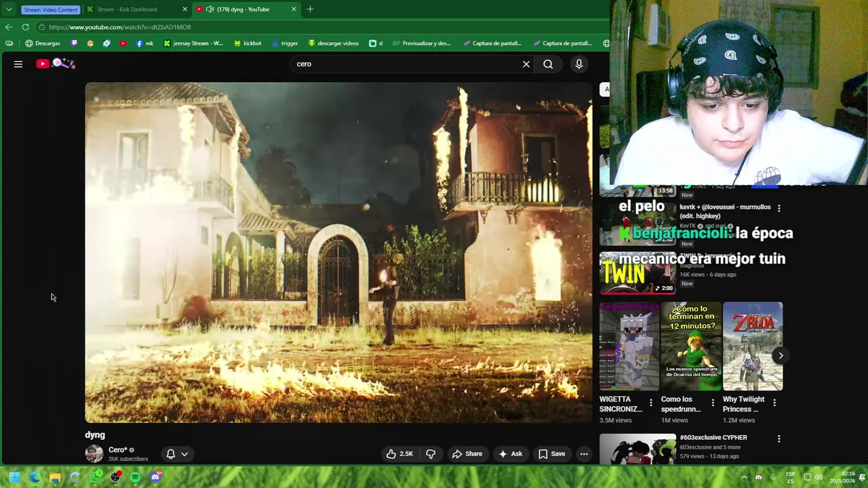Dislike the dyng video

click(x=431, y=454)
